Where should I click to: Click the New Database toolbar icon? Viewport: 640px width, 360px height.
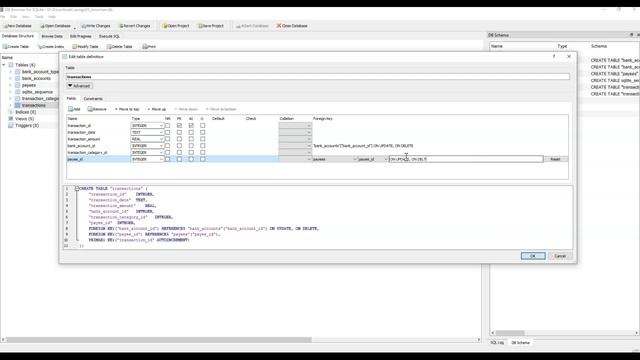pyautogui.click(x=6, y=26)
